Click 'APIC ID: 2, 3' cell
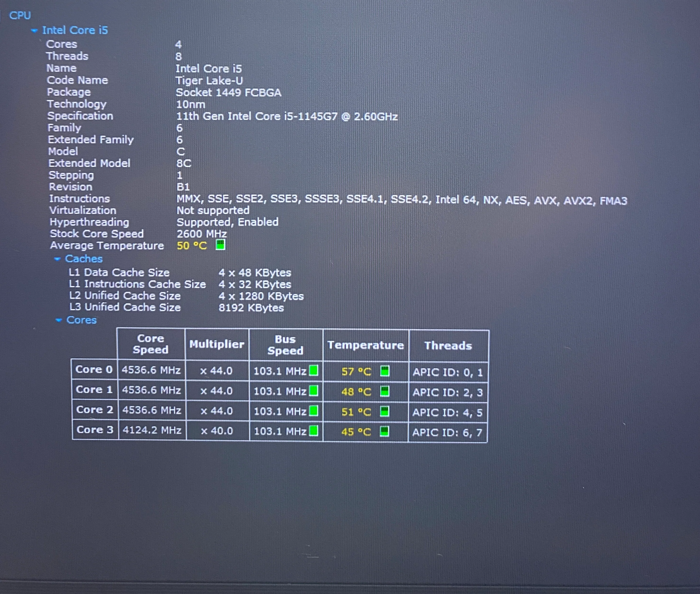This screenshot has width=700, height=594. coord(448,392)
